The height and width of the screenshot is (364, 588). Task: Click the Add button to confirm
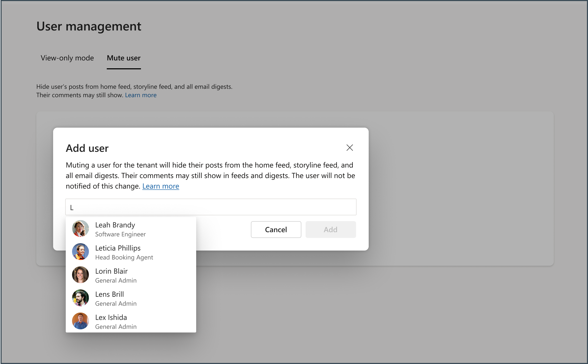(x=330, y=229)
